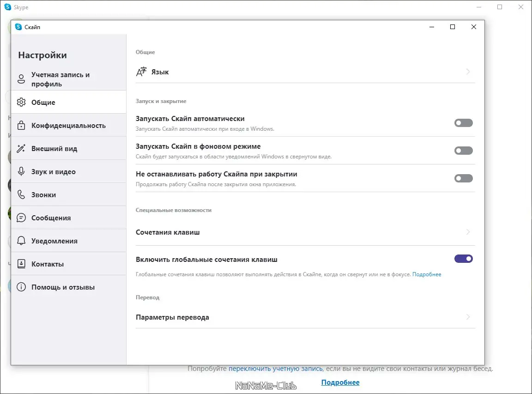Click the language icon next to Язык
This screenshot has height=394, width=532.
142,72
